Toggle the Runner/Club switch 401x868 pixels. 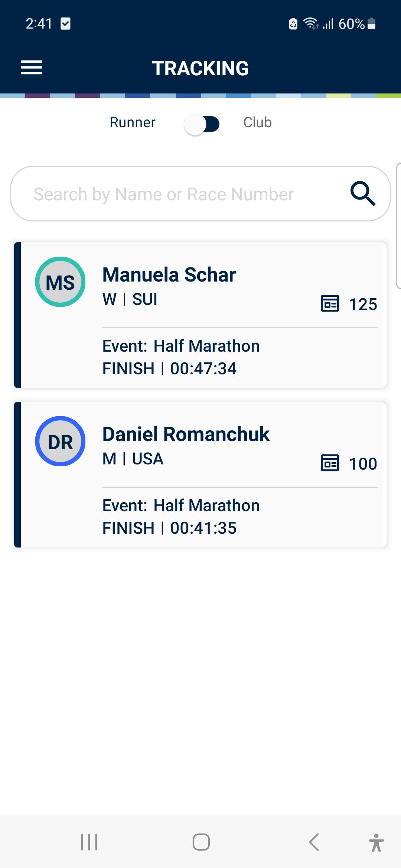click(x=202, y=124)
